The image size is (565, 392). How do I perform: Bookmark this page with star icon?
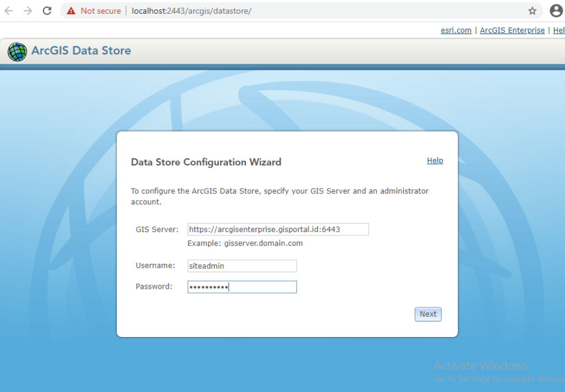(x=532, y=11)
